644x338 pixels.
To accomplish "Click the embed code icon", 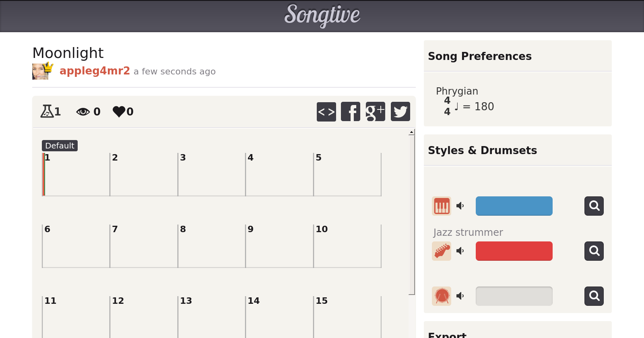I will (x=326, y=111).
